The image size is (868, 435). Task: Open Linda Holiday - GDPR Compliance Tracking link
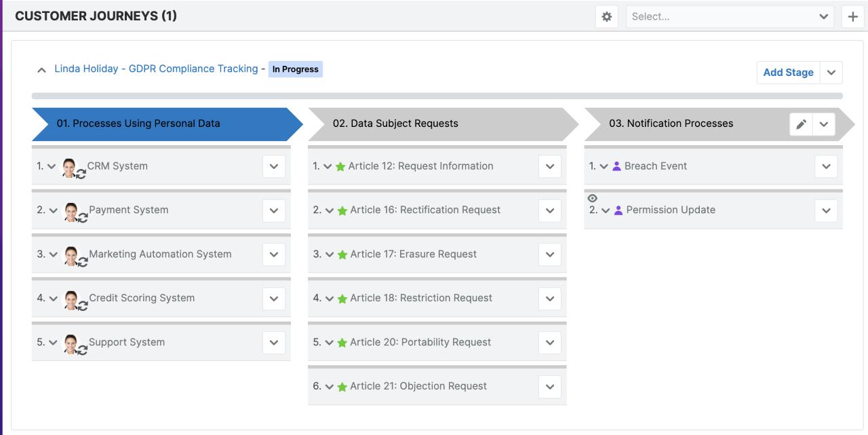(156, 69)
